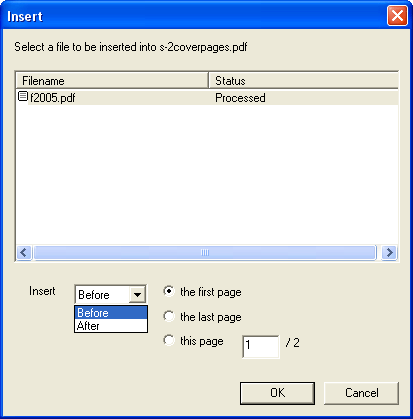Choose "Before" in the dropdown list
413x419 pixels.
(x=111, y=313)
